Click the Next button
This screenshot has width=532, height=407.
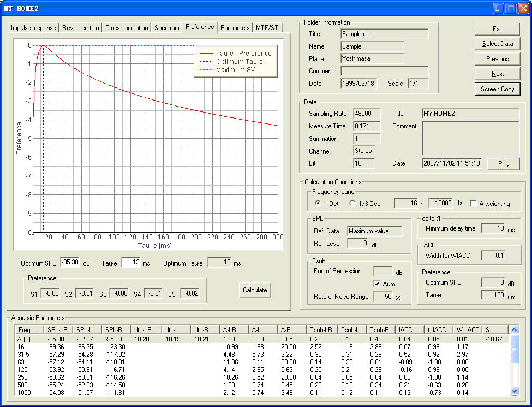498,74
